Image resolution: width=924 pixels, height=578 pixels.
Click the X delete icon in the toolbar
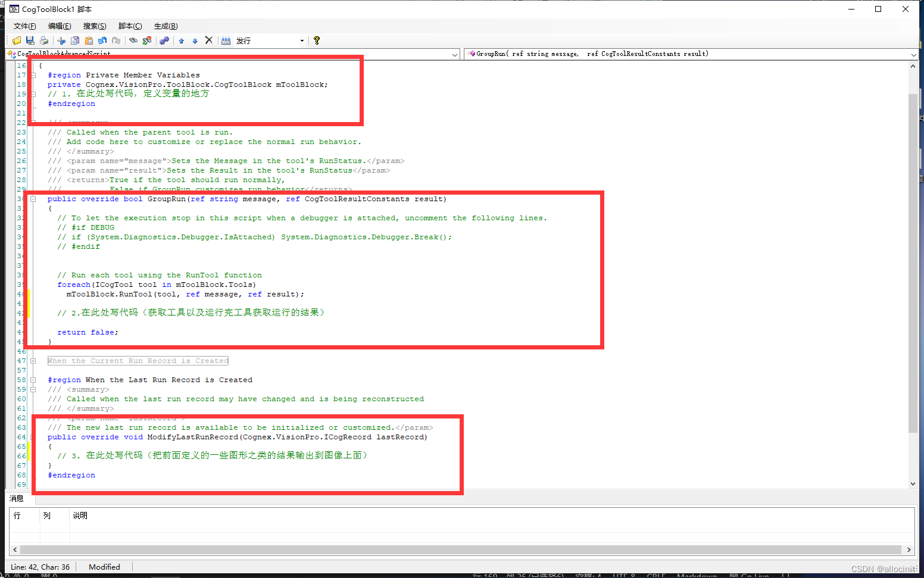click(x=209, y=40)
